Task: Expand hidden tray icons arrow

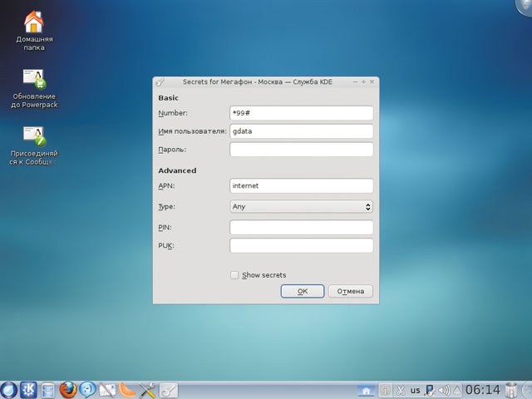Action: tap(457, 390)
